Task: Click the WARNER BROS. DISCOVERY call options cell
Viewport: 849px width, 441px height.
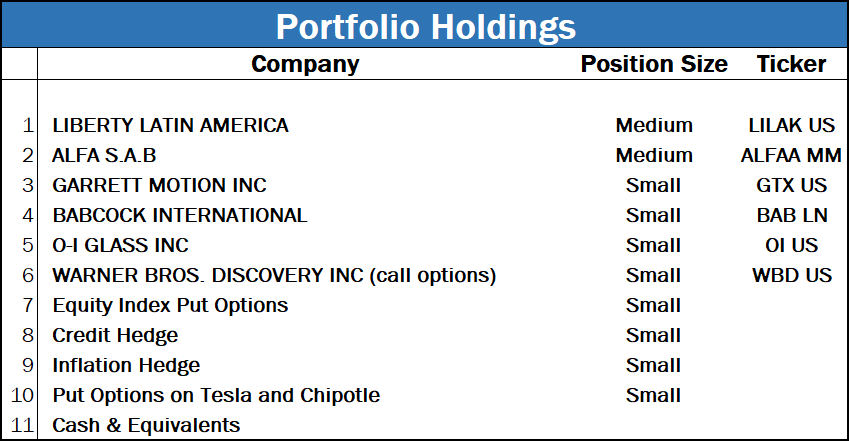Action: 274,276
